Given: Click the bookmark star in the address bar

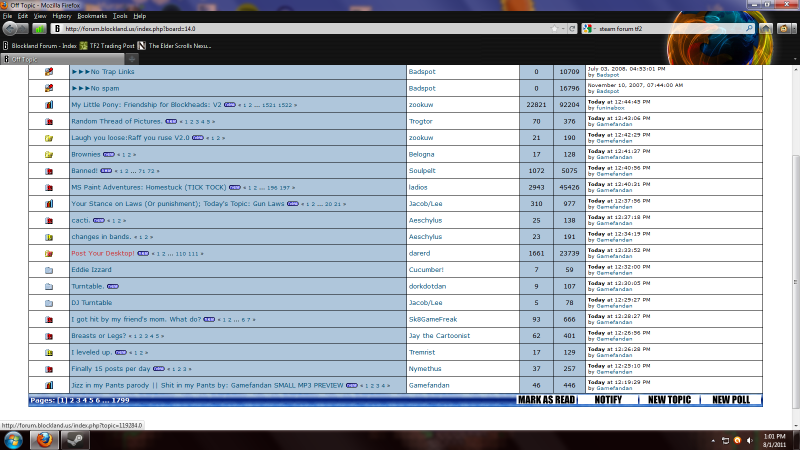Looking at the screenshot, I should click(555, 29).
